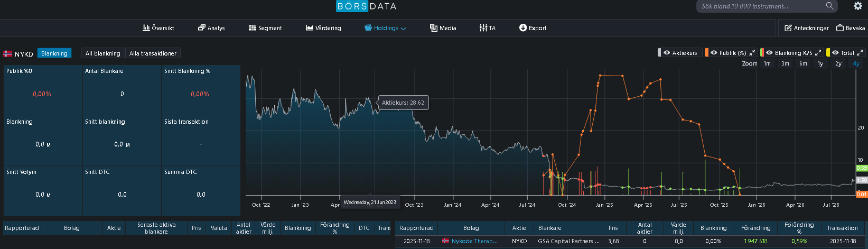
Task: Expand the Holdings dropdown menu
Action: click(385, 28)
